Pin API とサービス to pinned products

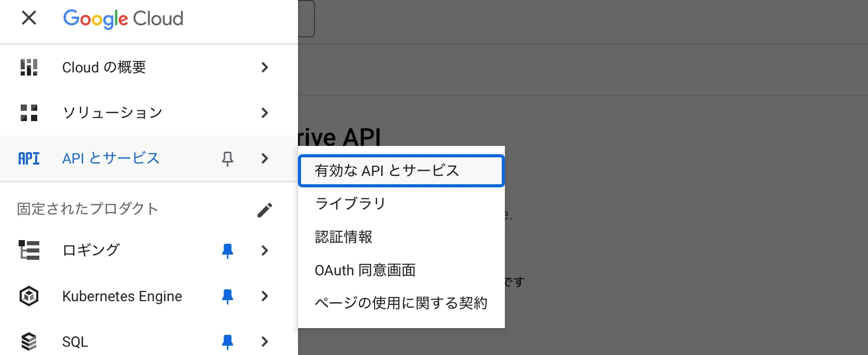[227, 159]
